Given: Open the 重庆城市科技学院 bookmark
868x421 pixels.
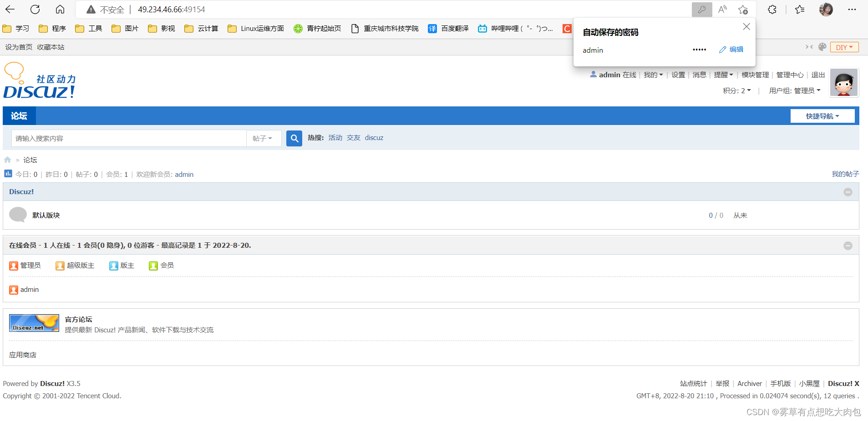Looking at the screenshot, I should pyautogui.click(x=385, y=29).
